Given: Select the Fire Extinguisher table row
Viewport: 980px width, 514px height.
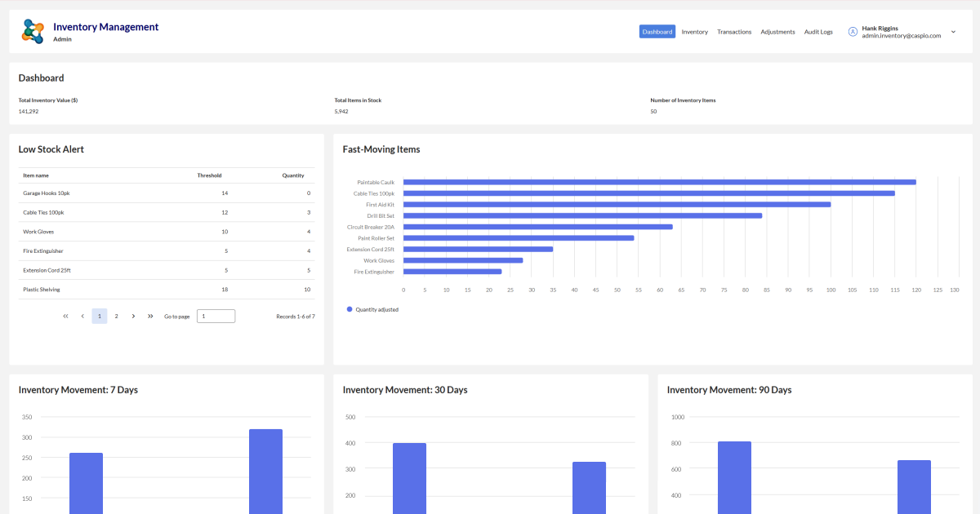Looking at the screenshot, I should [x=167, y=251].
